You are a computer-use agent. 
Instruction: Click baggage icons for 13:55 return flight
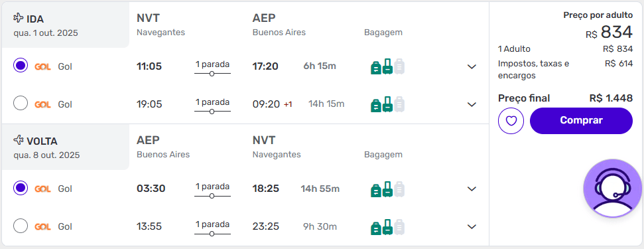388,227
